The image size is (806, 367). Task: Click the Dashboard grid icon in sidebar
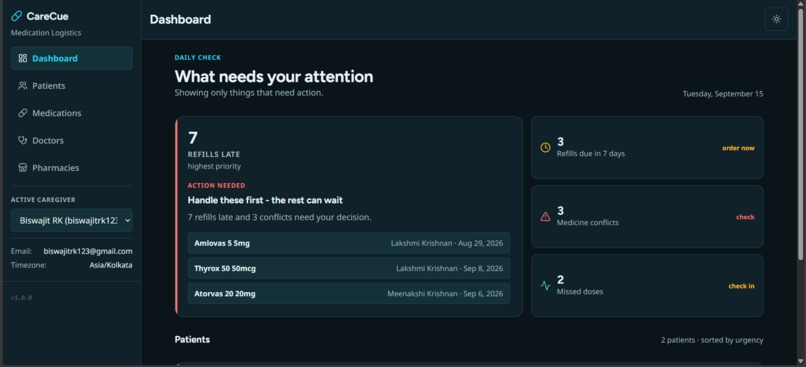[23, 58]
